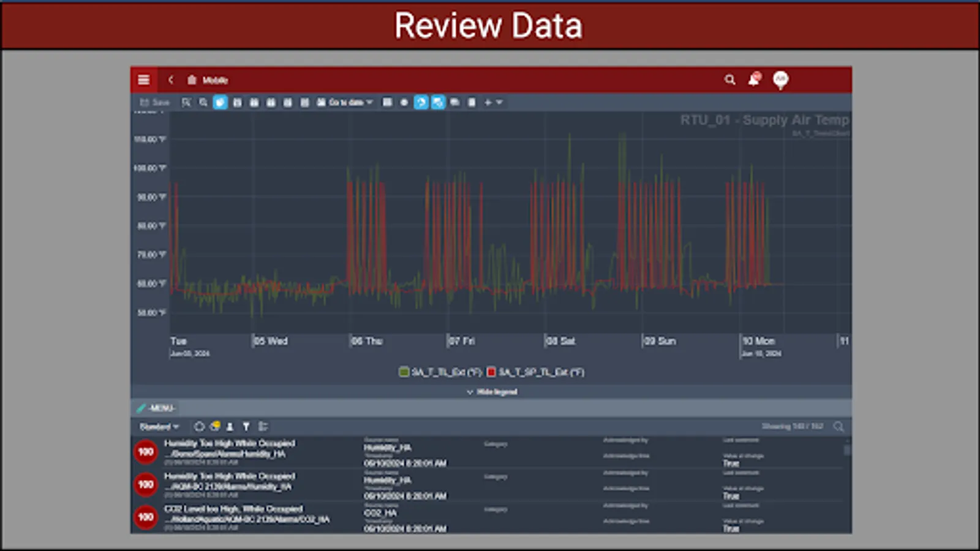
Task: Open the alarm filter icon in the console toolbar
Action: 246,426
